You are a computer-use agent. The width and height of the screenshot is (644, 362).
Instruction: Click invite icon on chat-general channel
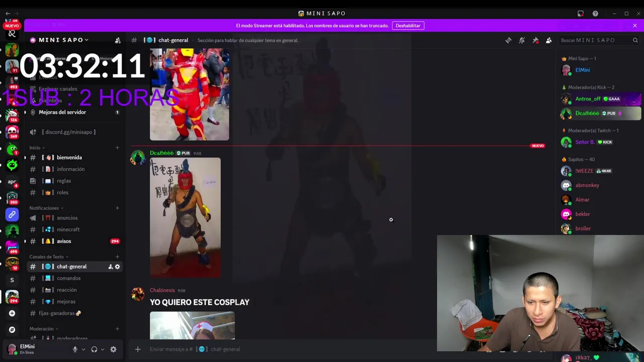pos(110,267)
